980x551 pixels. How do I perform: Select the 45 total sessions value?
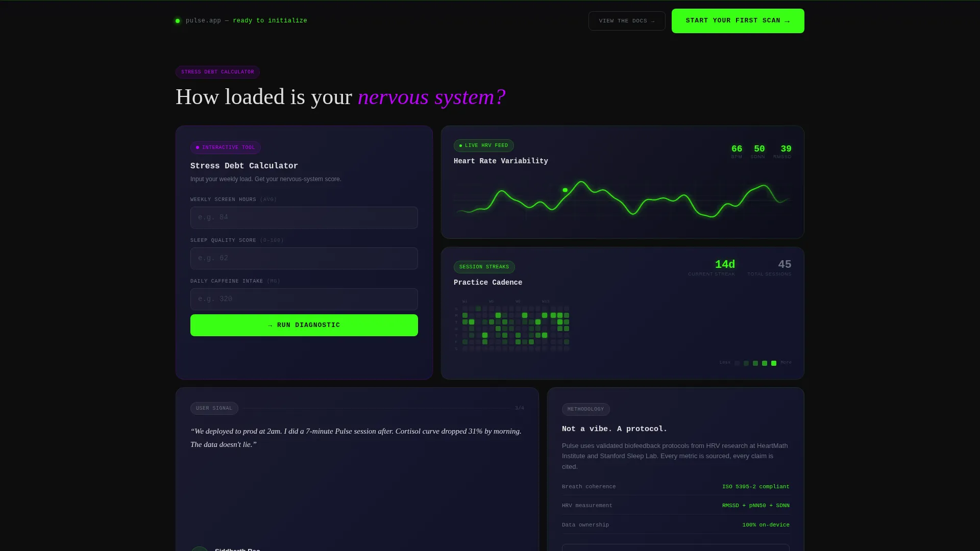785,264
